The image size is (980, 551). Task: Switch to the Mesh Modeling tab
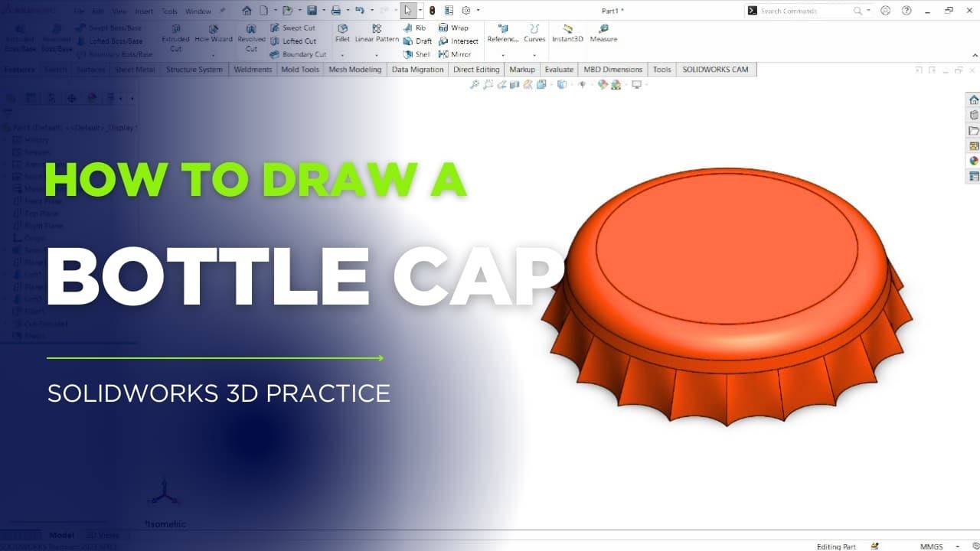click(354, 69)
